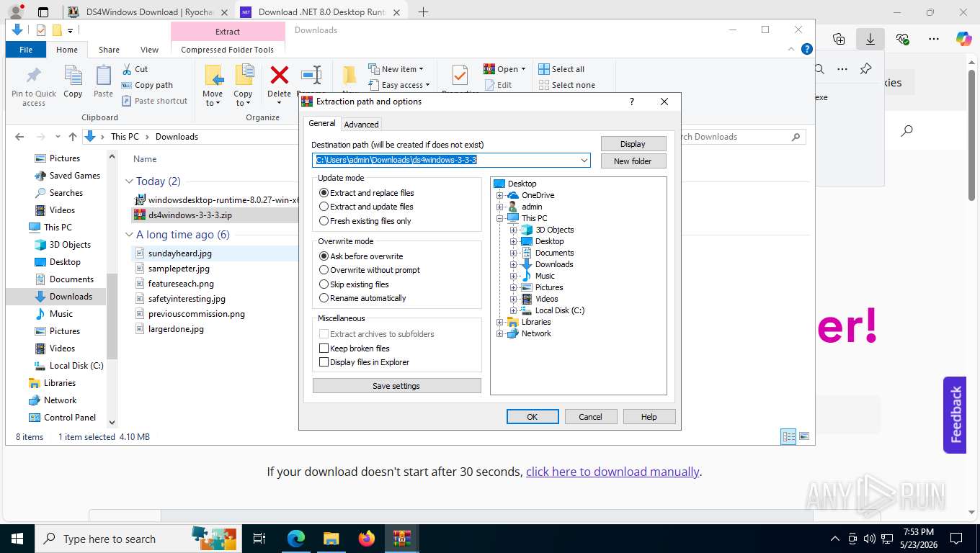The image size is (980, 553).
Task: Click the Paste ribbon icon
Action: 104,76
